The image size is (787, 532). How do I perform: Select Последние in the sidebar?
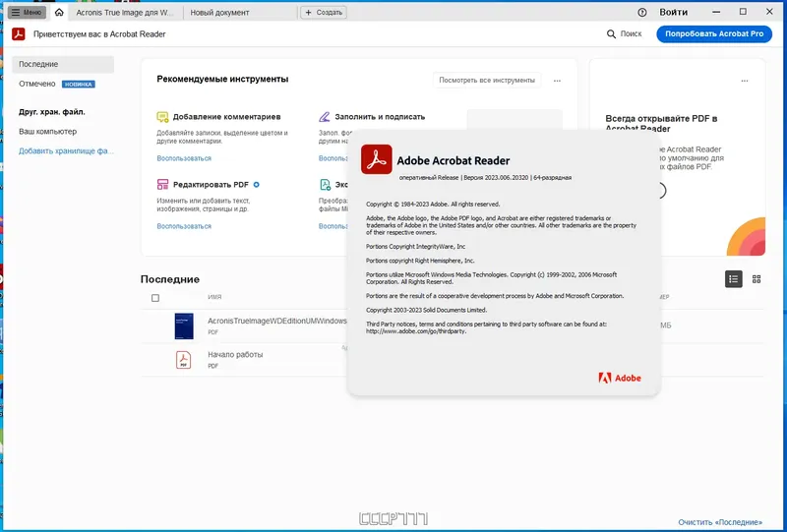(x=63, y=64)
